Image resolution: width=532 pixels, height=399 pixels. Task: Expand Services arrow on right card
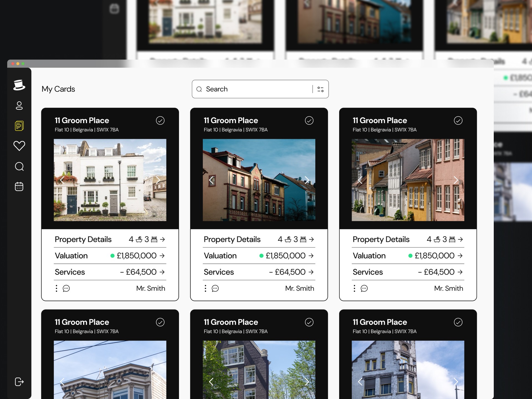(x=460, y=272)
